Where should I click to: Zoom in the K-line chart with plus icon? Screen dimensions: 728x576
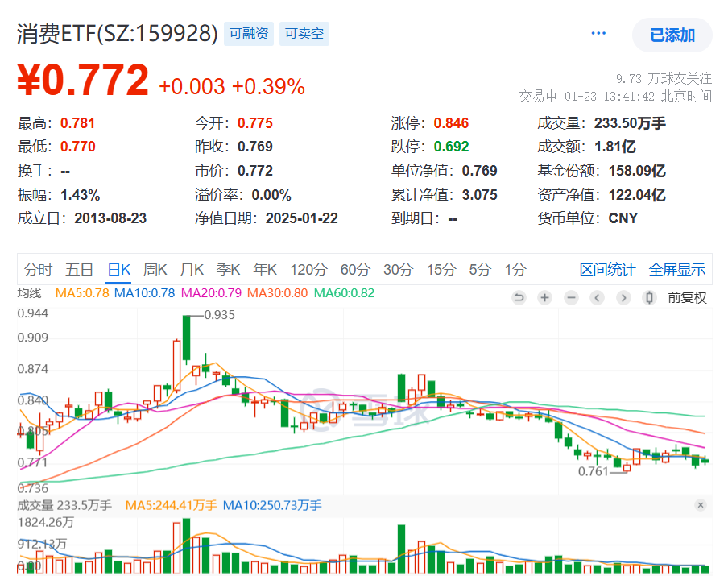point(545,298)
